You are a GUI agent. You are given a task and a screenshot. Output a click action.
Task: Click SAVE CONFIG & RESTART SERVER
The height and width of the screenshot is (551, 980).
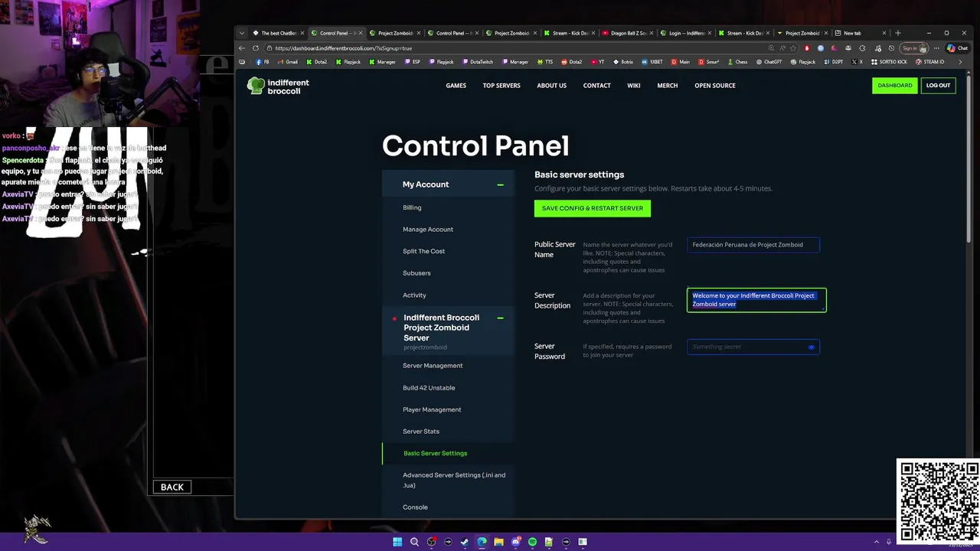coord(593,208)
